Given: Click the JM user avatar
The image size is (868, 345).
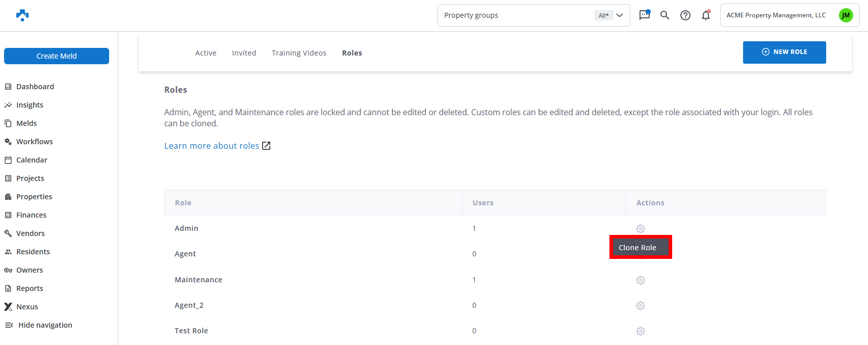Looking at the screenshot, I should pos(846,15).
